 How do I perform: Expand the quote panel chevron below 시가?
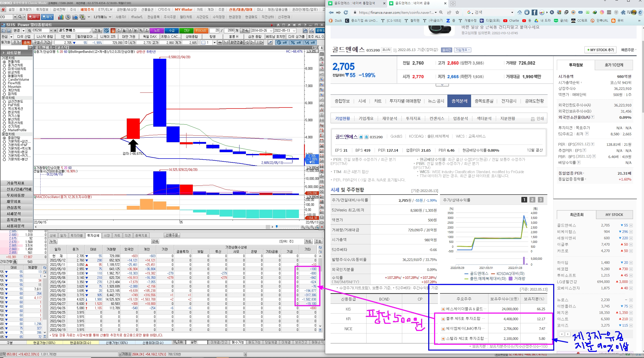click(442, 85)
